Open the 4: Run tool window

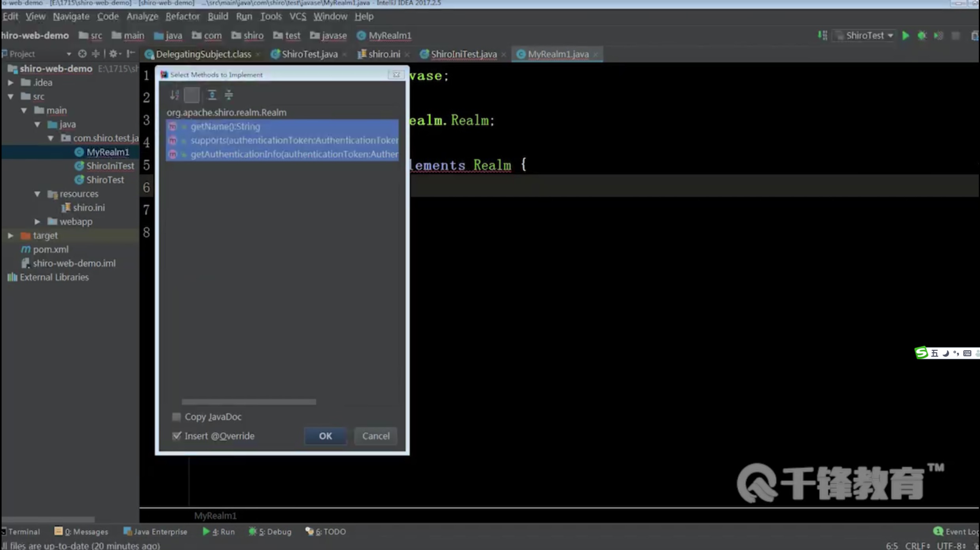point(218,532)
